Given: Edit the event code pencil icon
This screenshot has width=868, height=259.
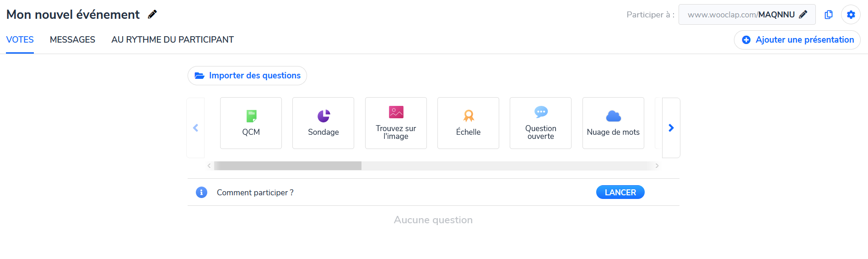Looking at the screenshot, I should click(803, 15).
